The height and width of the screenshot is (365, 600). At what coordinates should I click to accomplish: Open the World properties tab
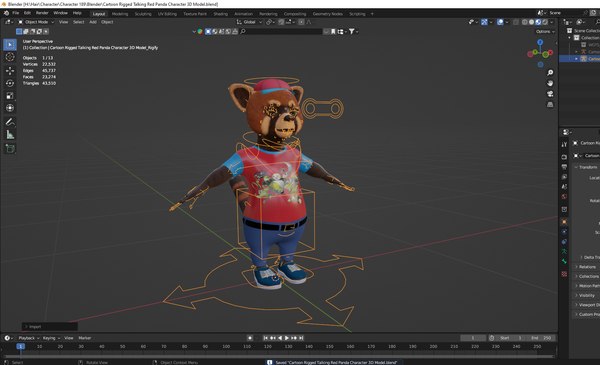coord(564,197)
